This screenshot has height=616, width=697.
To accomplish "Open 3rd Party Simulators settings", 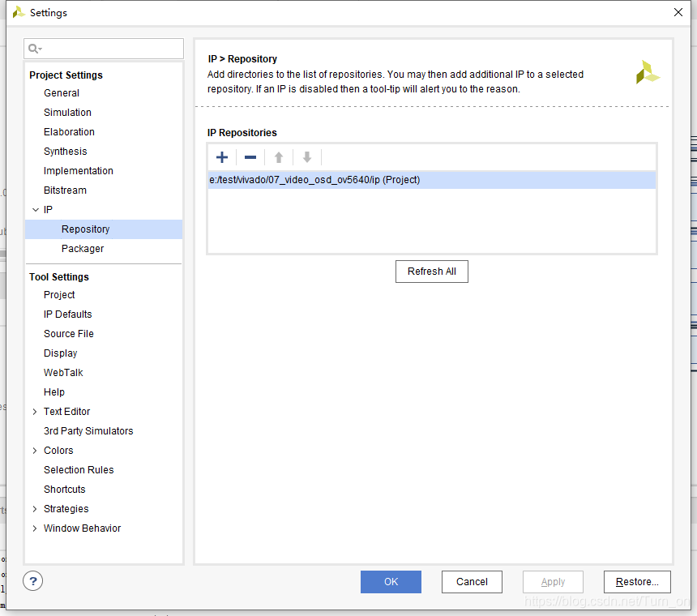I will (x=88, y=431).
